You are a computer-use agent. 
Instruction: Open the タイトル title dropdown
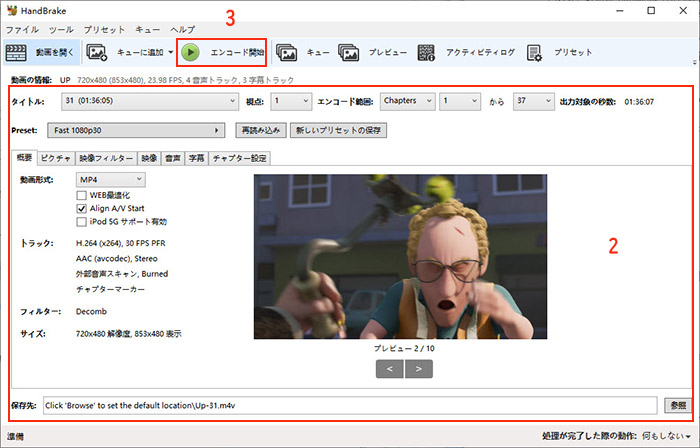149,101
